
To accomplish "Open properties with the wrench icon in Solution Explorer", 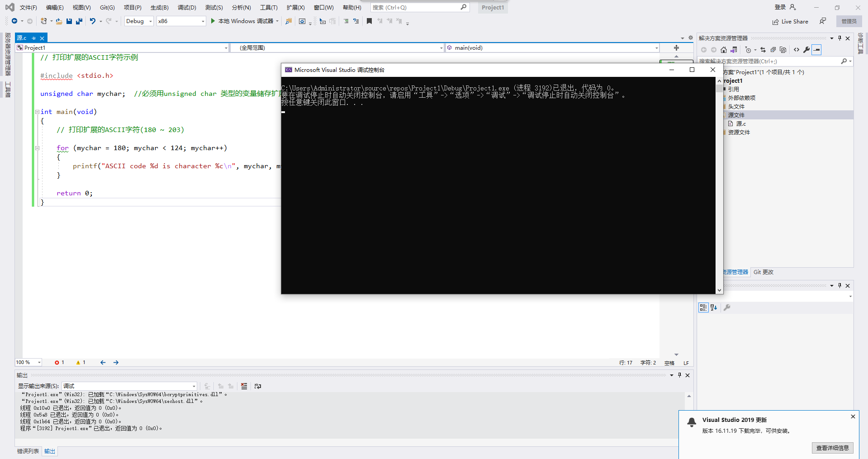I will (806, 50).
